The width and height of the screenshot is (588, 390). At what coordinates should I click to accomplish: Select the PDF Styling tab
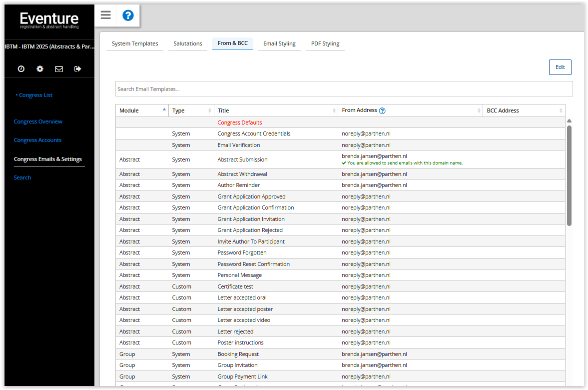[325, 43]
